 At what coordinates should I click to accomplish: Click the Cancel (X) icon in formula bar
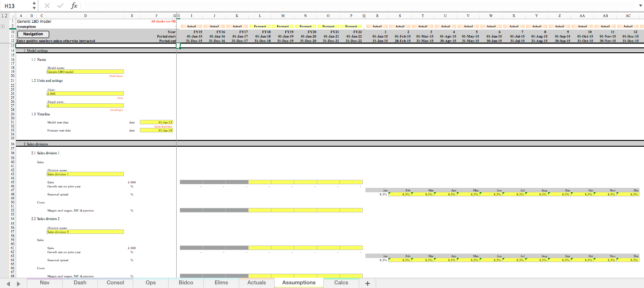[47, 6]
